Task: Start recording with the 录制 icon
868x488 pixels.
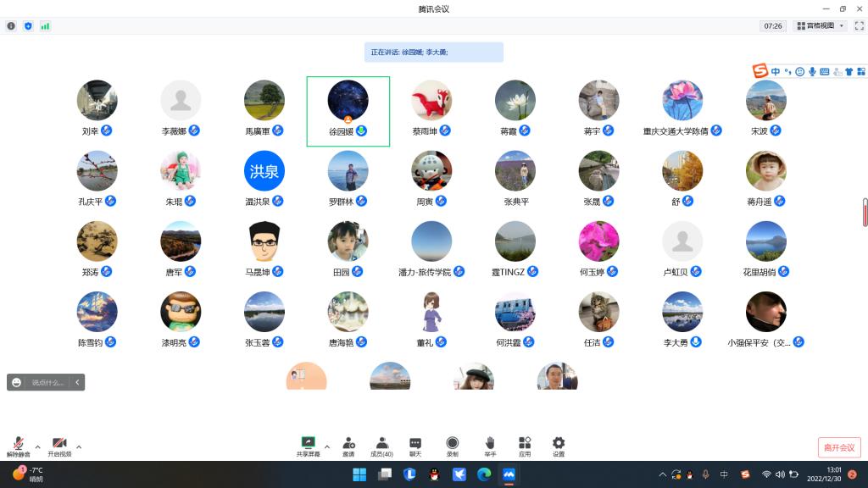Action: coord(453,446)
